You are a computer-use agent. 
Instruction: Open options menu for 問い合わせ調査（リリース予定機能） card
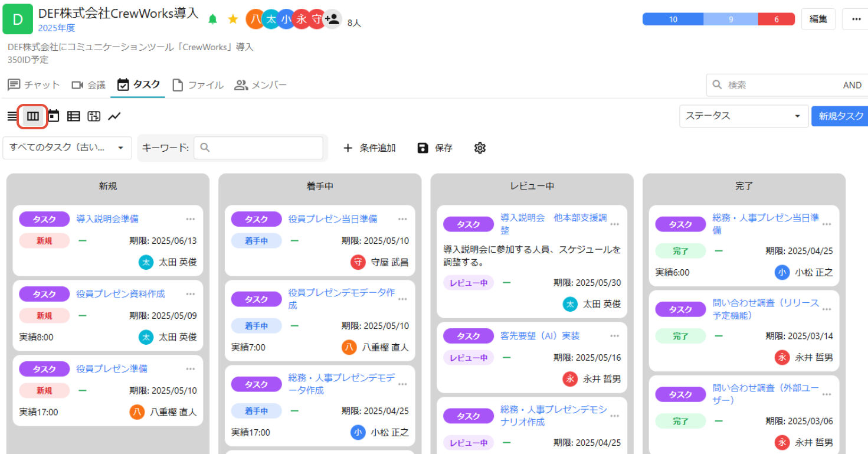827,309
